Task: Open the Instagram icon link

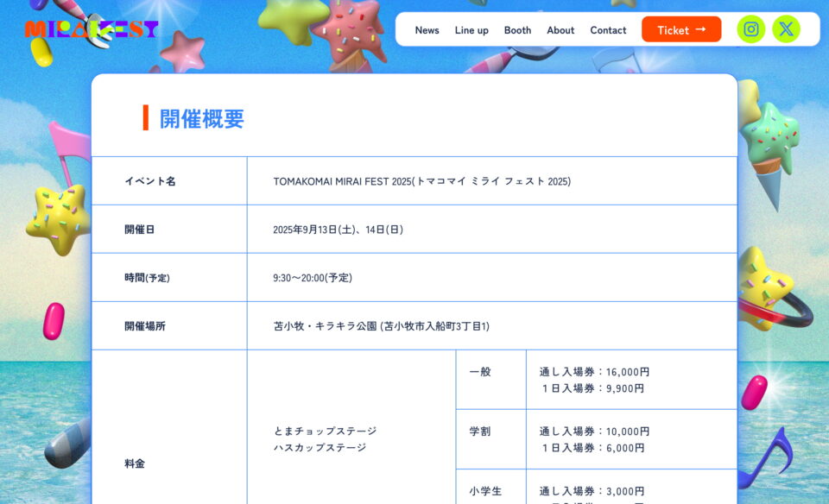Action: pyautogui.click(x=750, y=29)
